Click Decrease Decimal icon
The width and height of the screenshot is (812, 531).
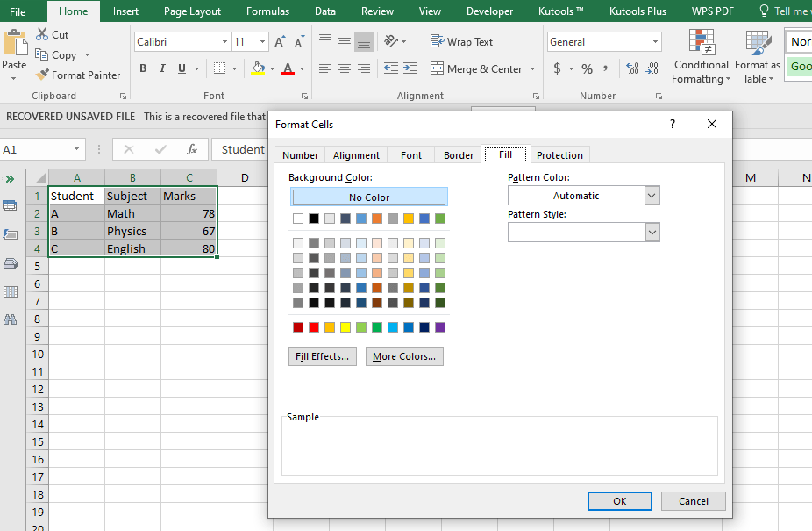click(x=652, y=68)
